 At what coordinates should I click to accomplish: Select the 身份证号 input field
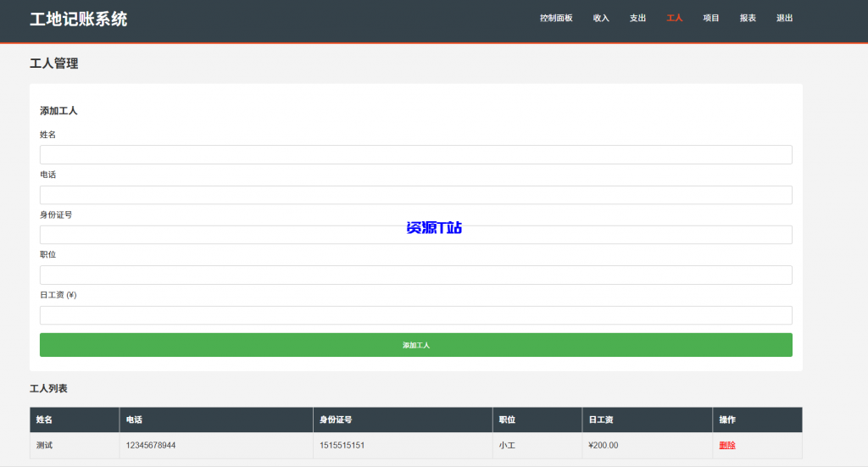(415, 235)
